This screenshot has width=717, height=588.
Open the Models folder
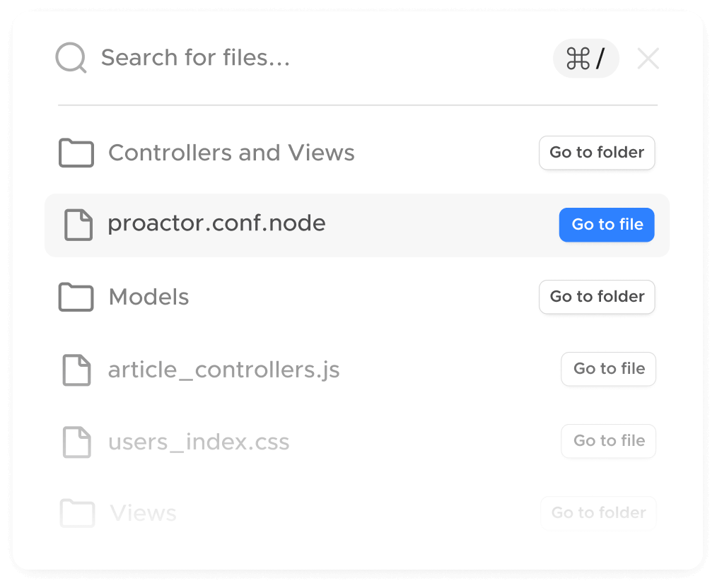pyautogui.click(x=597, y=297)
